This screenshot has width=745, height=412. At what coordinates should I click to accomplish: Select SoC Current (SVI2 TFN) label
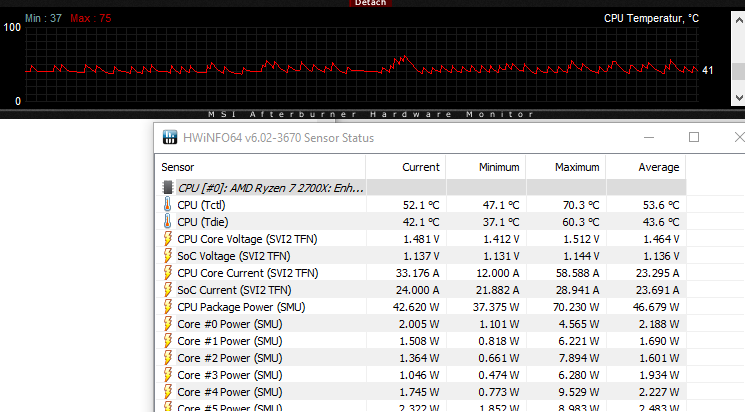(x=234, y=290)
